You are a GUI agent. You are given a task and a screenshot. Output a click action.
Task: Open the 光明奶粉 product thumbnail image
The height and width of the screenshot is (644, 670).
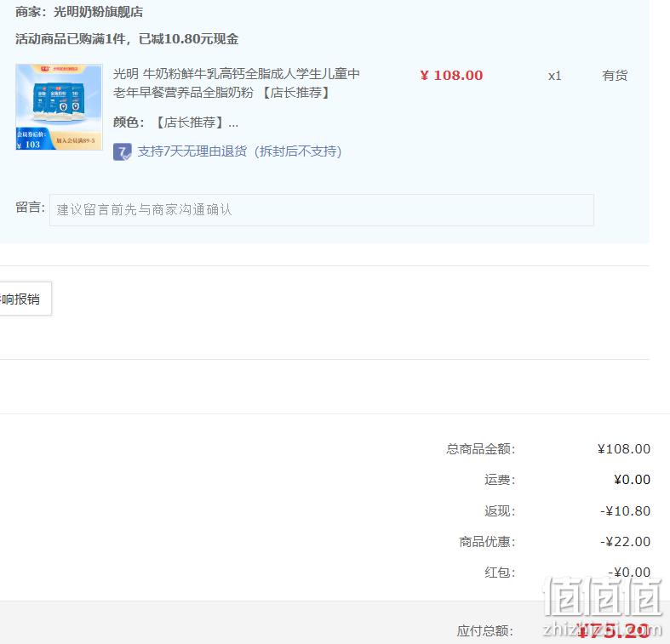pos(59,106)
